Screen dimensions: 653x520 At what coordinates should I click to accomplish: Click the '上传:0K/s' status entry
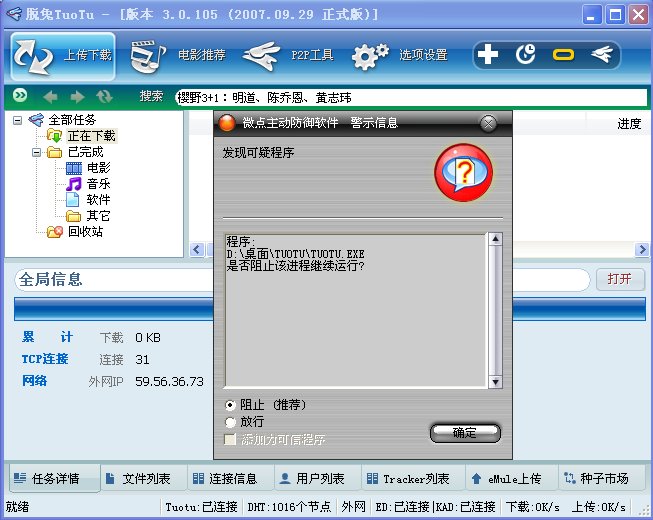tap(598, 507)
